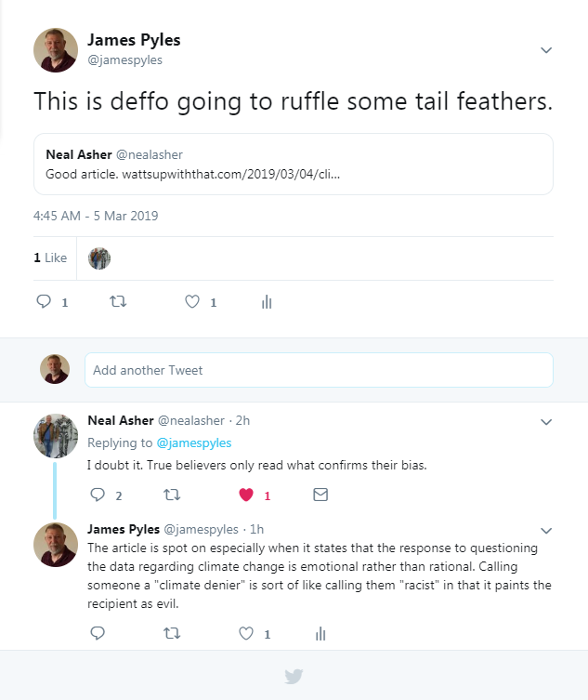The image size is (588, 700).
Task: View activity for the bottom tweet
Action: 320,634
